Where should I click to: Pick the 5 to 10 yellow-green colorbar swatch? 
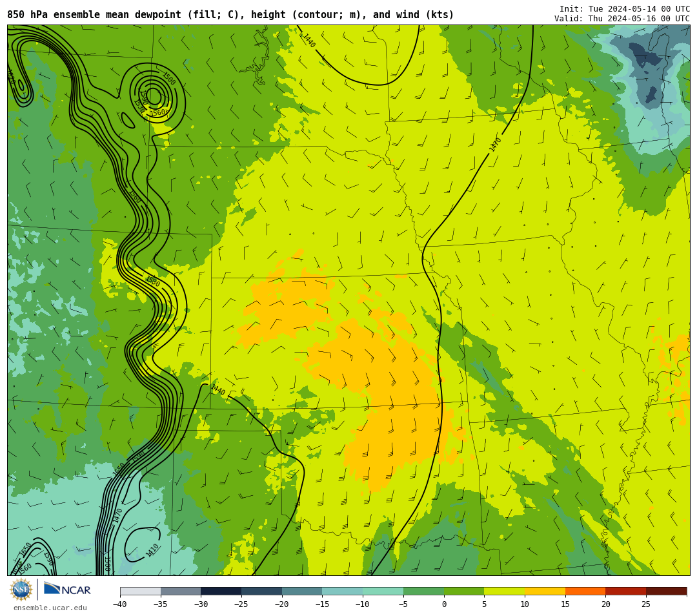504,591
